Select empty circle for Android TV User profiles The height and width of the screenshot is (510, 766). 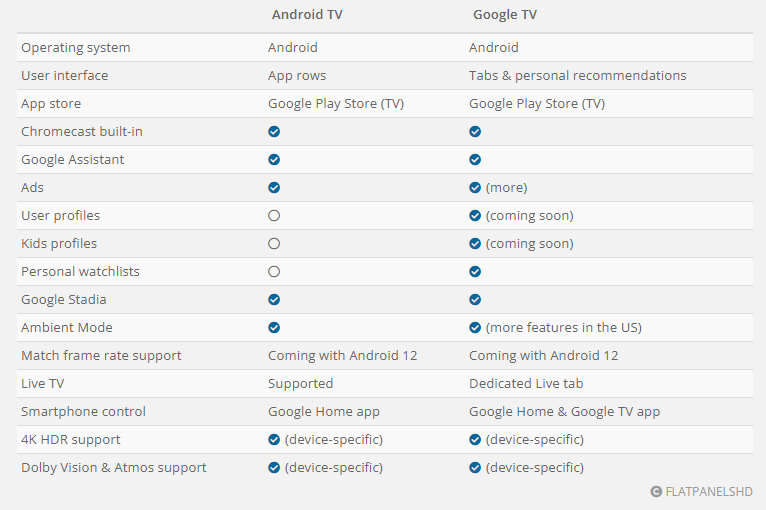pos(274,215)
